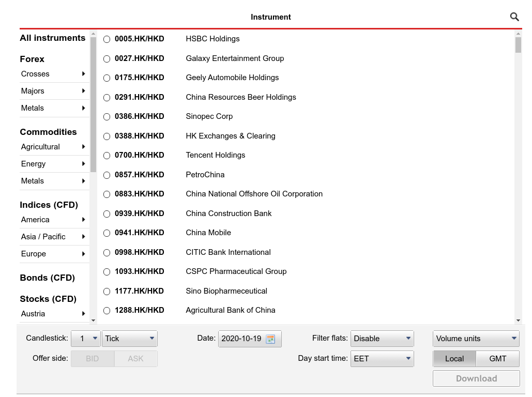The image size is (532, 397).
Task: Open the Day start time EET dropdown
Action: click(x=382, y=359)
